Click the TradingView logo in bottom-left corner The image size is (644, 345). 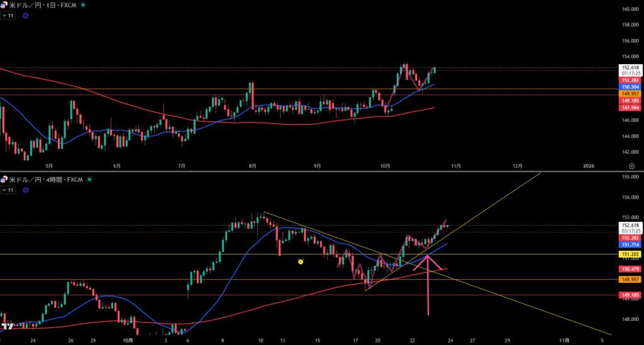(x=7, y=327)
